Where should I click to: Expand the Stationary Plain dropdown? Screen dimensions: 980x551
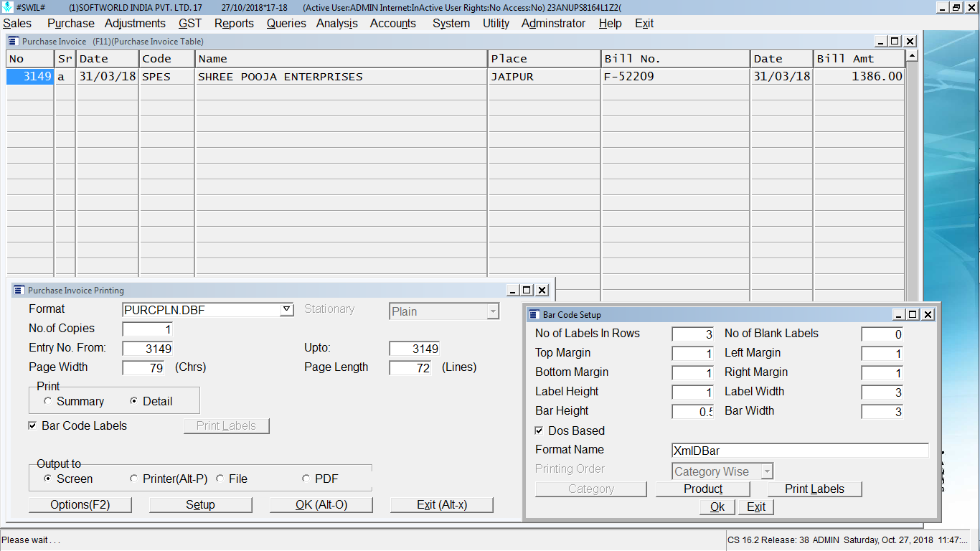[x=492, y=311]
